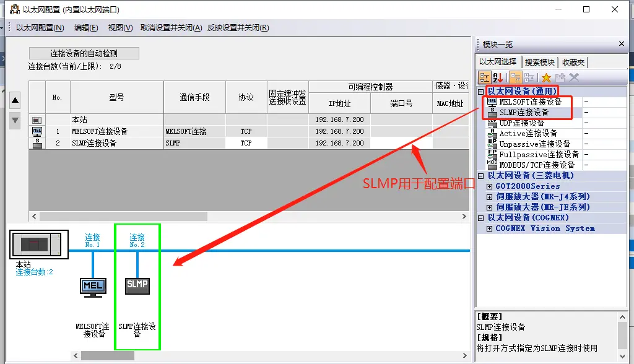This screenshot has width=634, height=364.
Task: Switch to the 搜索模块 tab
Action: tap(539, 63)
